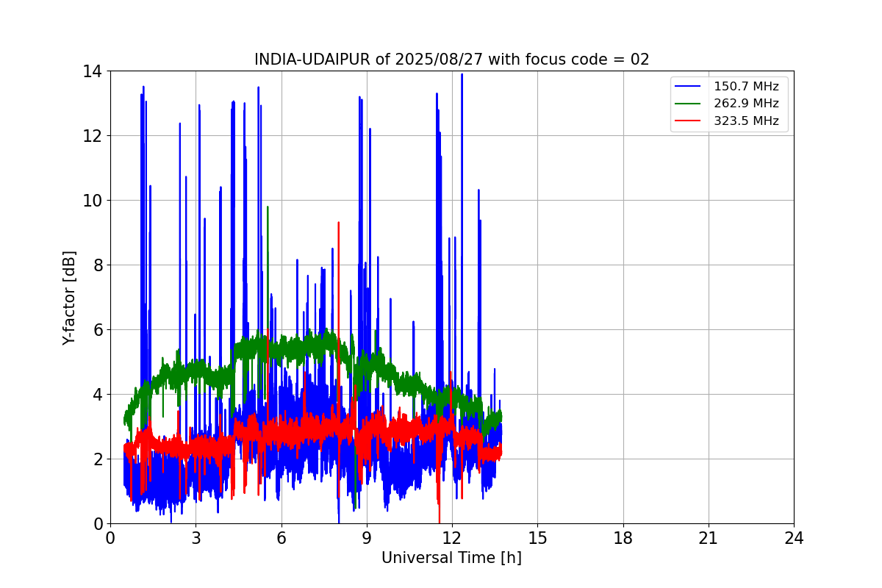Click the Y-factor [dB] axis label
Viewport: 882px width, 588px height.
[x=69, y=298]
